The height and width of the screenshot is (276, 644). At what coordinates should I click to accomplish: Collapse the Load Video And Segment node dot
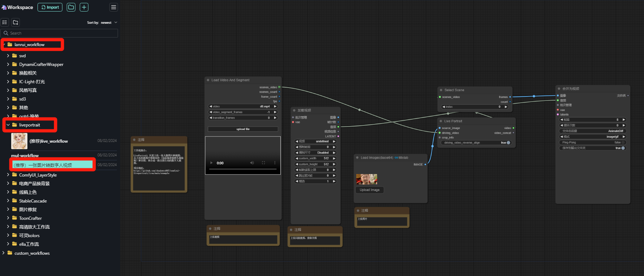[x=208, y=80]
